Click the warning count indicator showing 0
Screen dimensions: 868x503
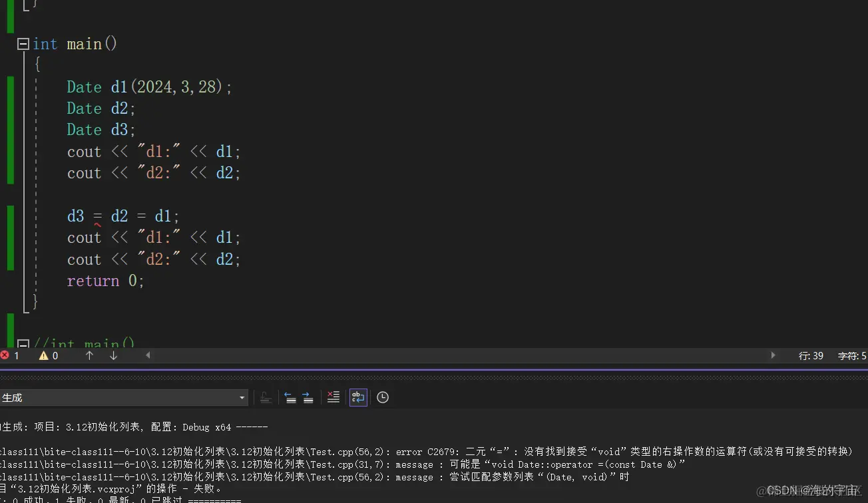coord(49,356)
